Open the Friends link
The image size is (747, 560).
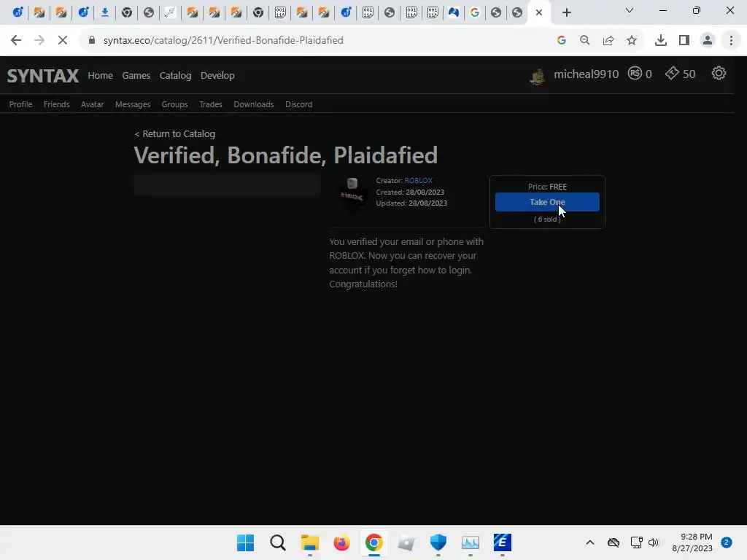57,104
